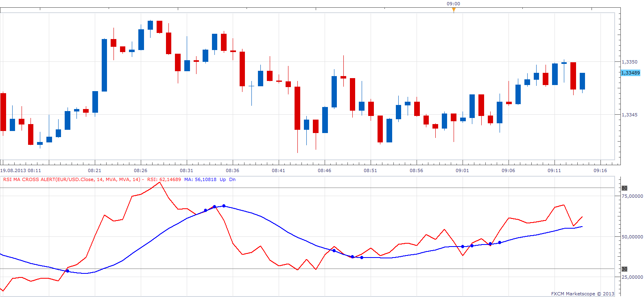
Task: Select the 1,3350 price axis label
Action: pyautogui.click(x=629, y=62)
